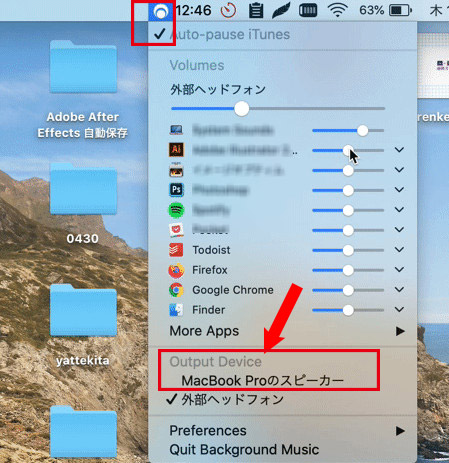Image resolution: width=449 pixels, height=463 pixels.
Task: Click the Preferences submenu arrow
Action: (x=400, y=431)
